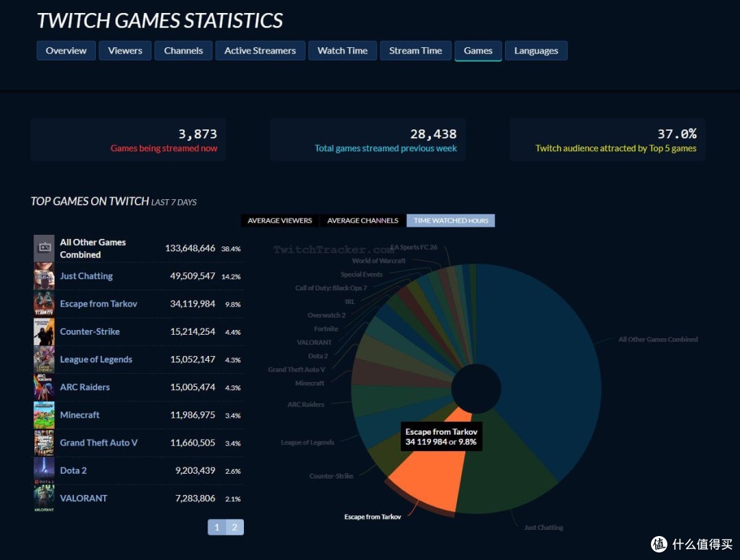
Task: Open Grand Theft Auto V cover art
Action: (x=44, y=443)
